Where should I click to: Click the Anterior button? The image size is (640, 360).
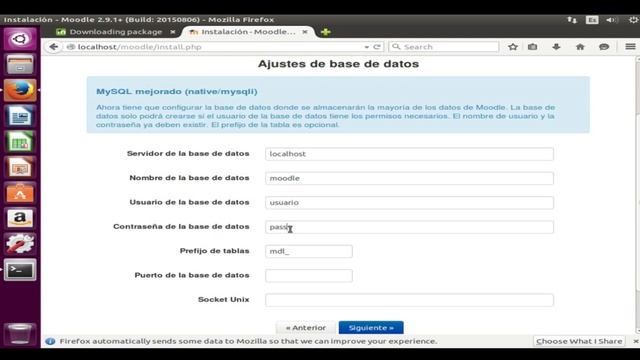tap(306, 328)
